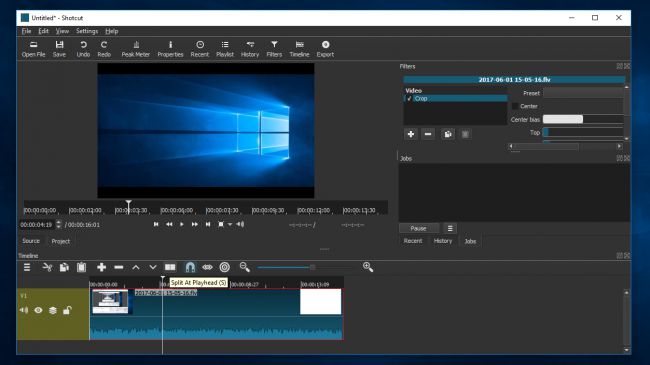Hide the V1 track with eye icon
Viewport: 650px width, 365px height.
click(38, 310)
